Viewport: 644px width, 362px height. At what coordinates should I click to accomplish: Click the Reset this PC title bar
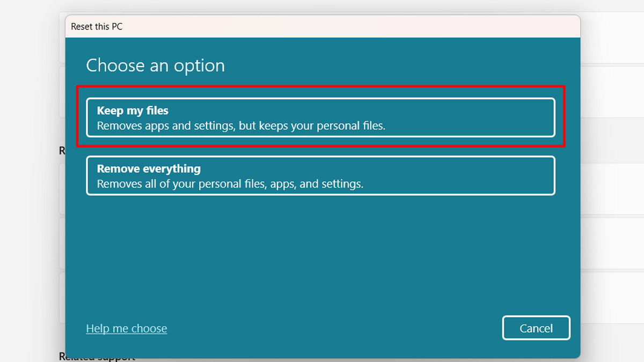322,26
